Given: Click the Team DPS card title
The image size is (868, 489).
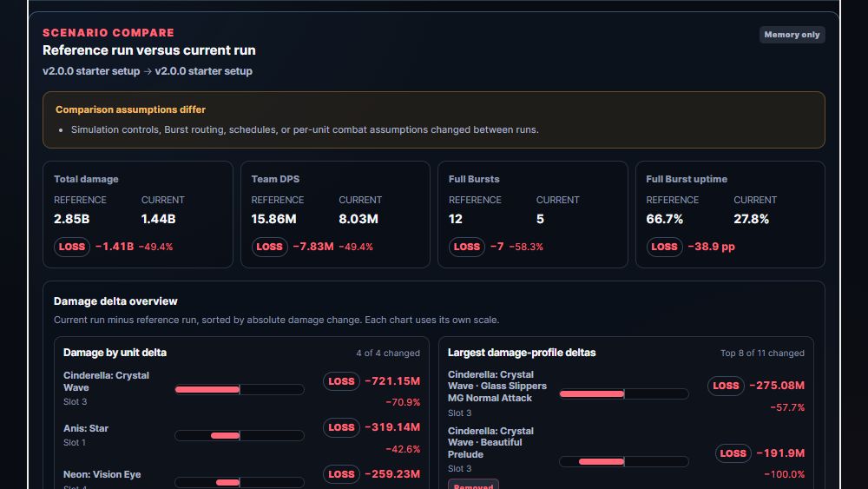Looking at the screenshot, I should 275,179.
